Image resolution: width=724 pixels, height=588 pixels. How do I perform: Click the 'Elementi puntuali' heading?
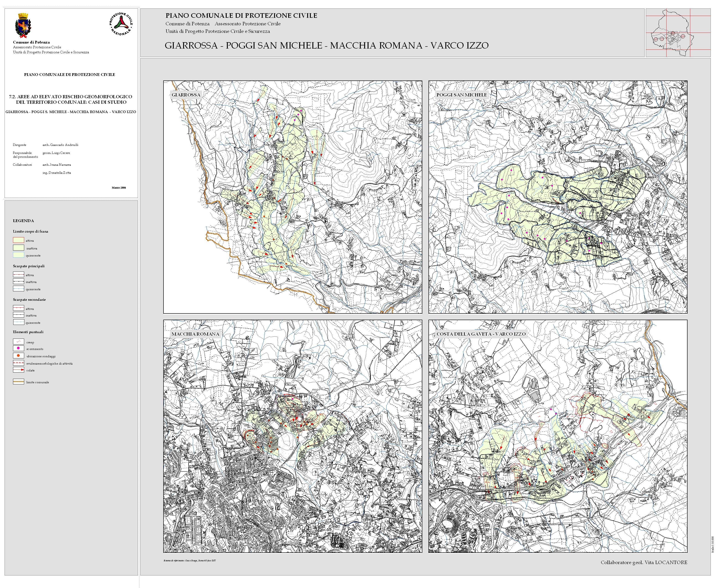[x=28, y=332]
